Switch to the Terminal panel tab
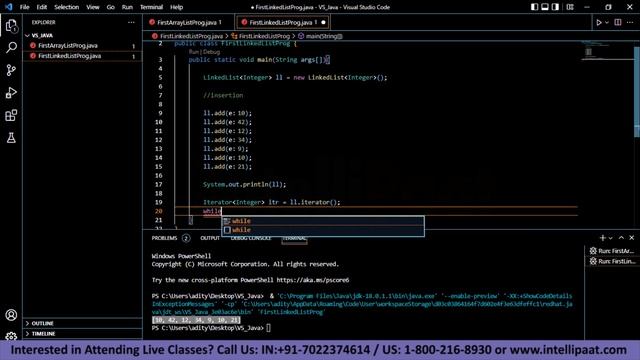 click(294, 238)
